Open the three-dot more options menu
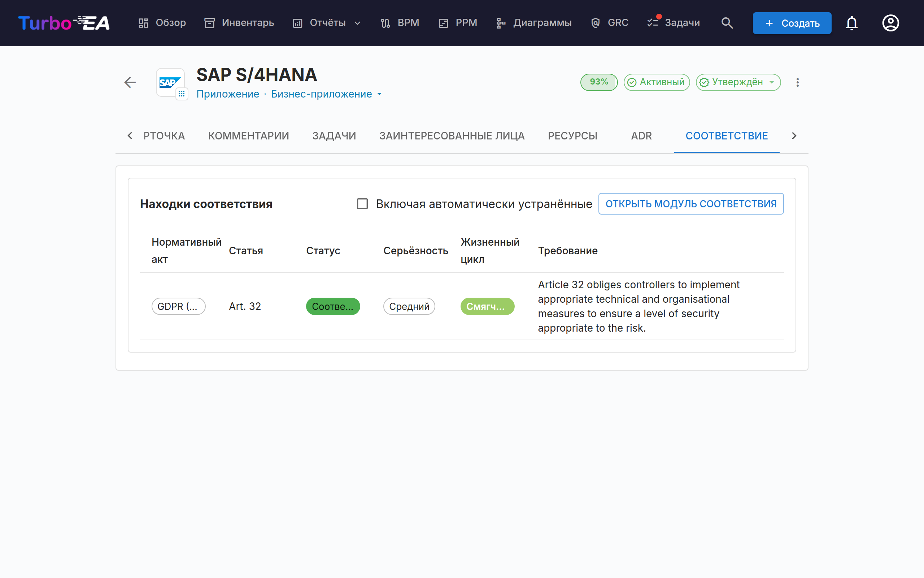This screenshot has width=924, height=578. [x=797, y=82]
